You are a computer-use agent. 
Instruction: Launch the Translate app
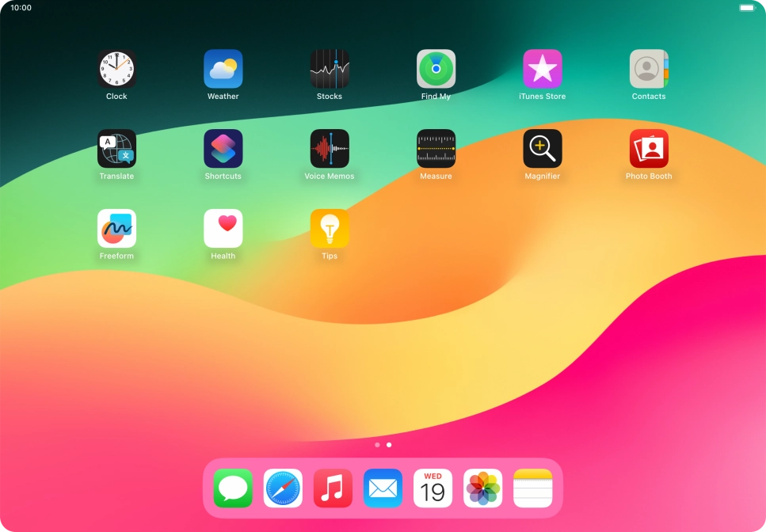pos(116,149)
